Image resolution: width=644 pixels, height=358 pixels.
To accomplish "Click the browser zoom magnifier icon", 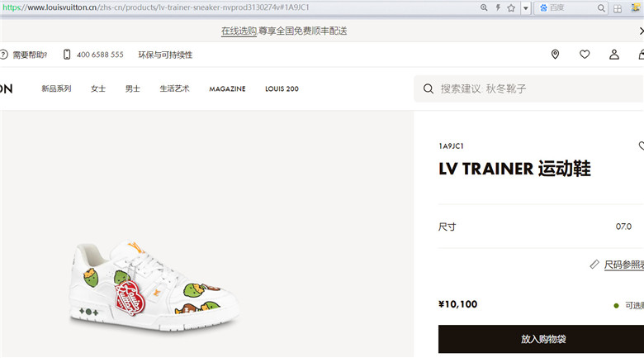I will click(x=484, y=7).
